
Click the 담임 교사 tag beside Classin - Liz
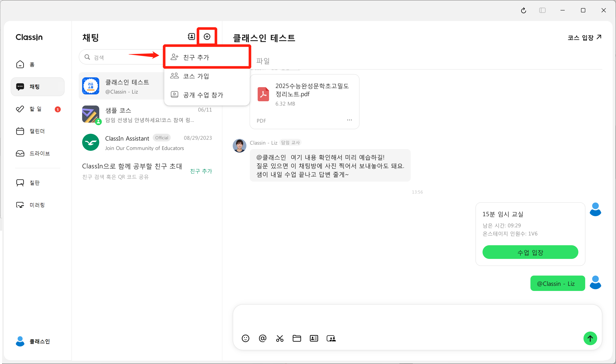(290, 142)
